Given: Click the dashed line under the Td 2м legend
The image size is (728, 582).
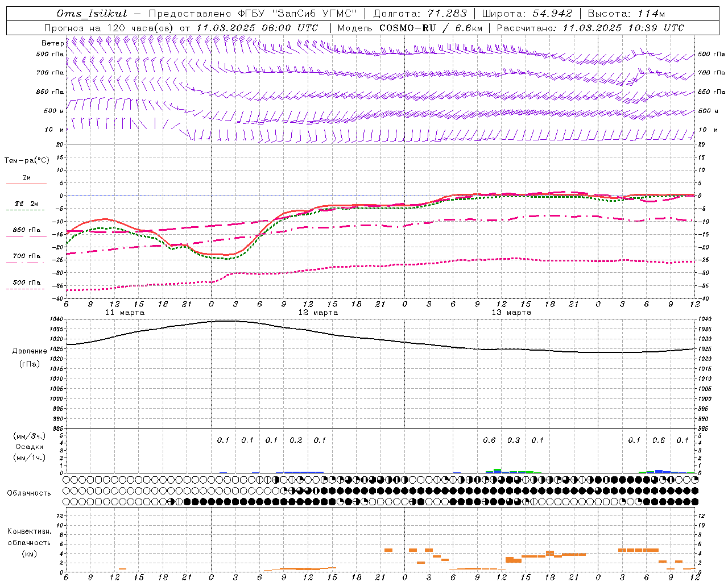Looking at the screenshot, I should pos(26,210).
